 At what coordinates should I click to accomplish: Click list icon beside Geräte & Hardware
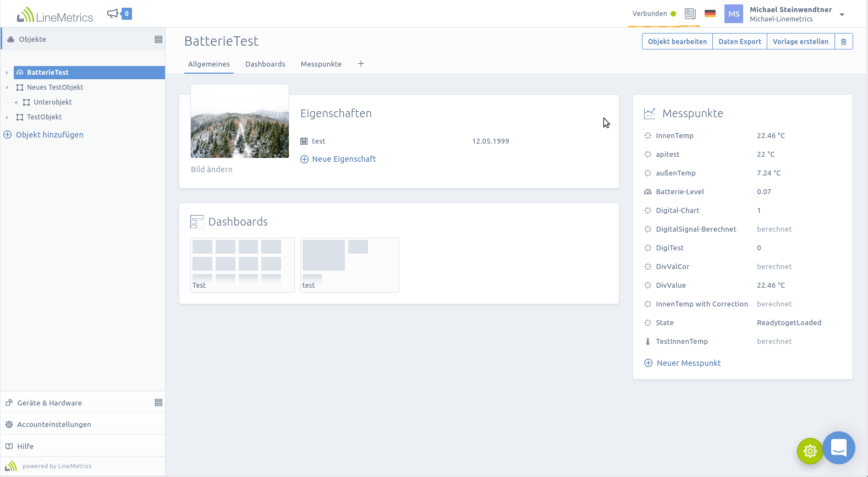coord(158,403)
